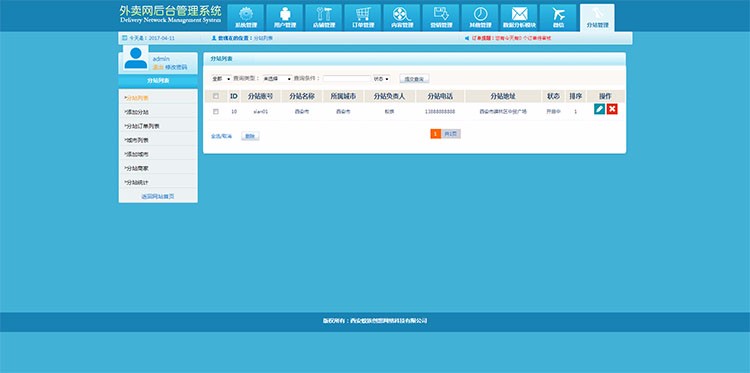The height and width of the screenshot is (373, 750).
Task: Open 店铺管理 tools icon tab
Action: point(324,18)
